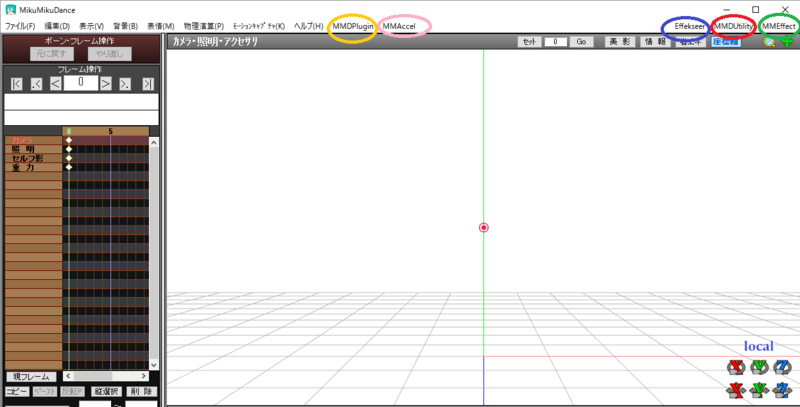
Task: Toggle the 省エネ power saving button
Action: point(691,43)
